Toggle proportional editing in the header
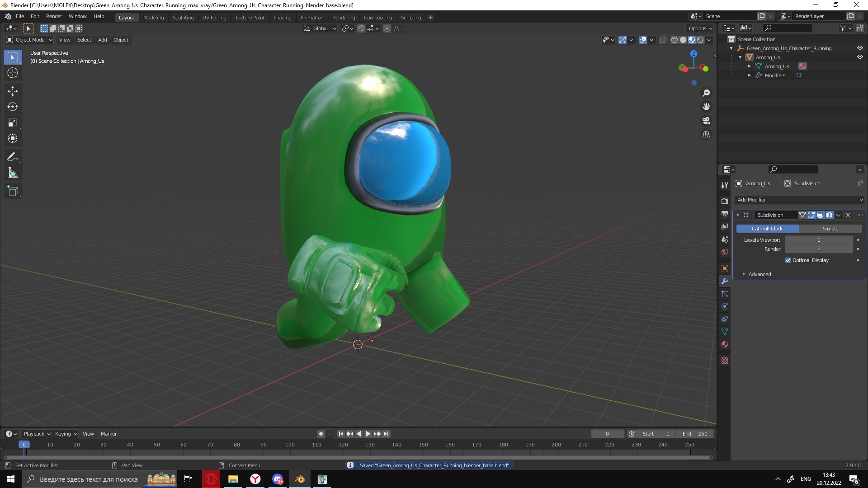Viewport: 868px width, 488px height. [387, 28]
